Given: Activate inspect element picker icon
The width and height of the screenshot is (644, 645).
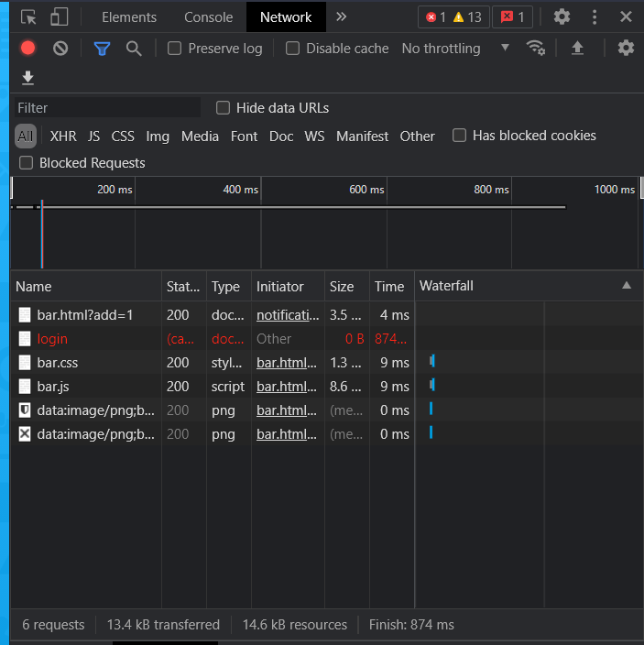Looking at the screenshot, I should tap(28, 17).
